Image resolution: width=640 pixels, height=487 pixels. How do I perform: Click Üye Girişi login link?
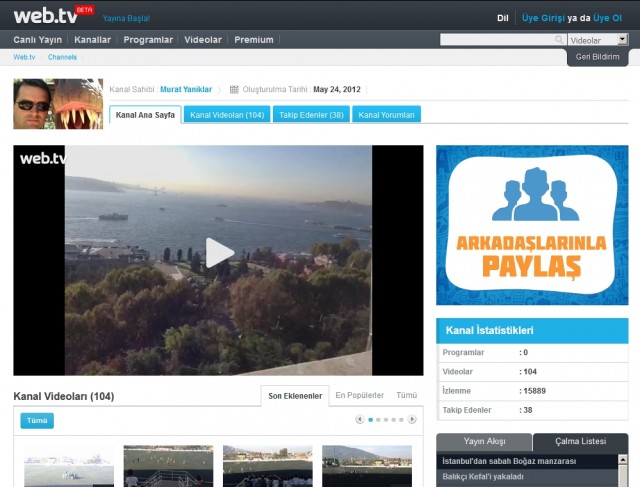point(543,18)
